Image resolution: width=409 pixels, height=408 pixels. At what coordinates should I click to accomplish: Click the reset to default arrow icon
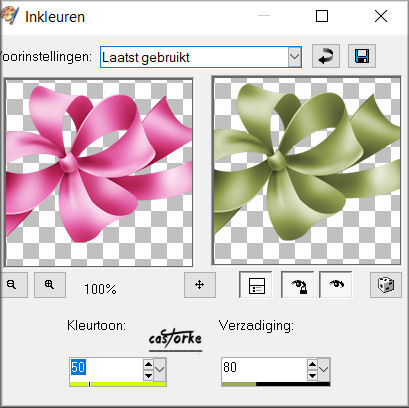tap(326, 56)
